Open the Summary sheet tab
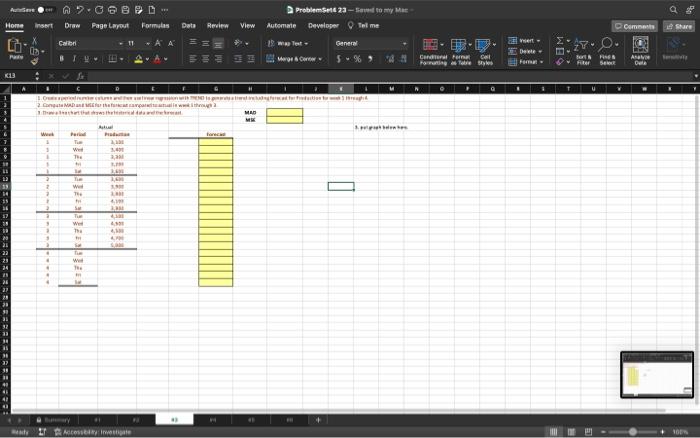Screen dimensions: 700x438 (x=54, y=420)
